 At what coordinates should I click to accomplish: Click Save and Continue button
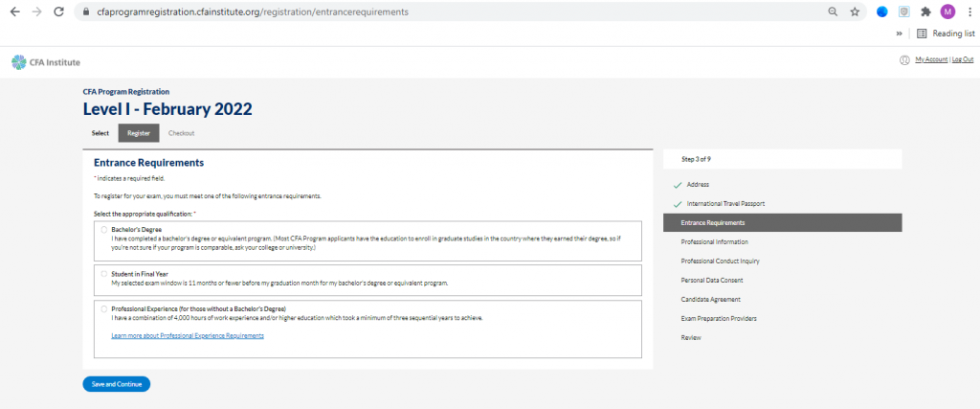click(x=116, y=384)
